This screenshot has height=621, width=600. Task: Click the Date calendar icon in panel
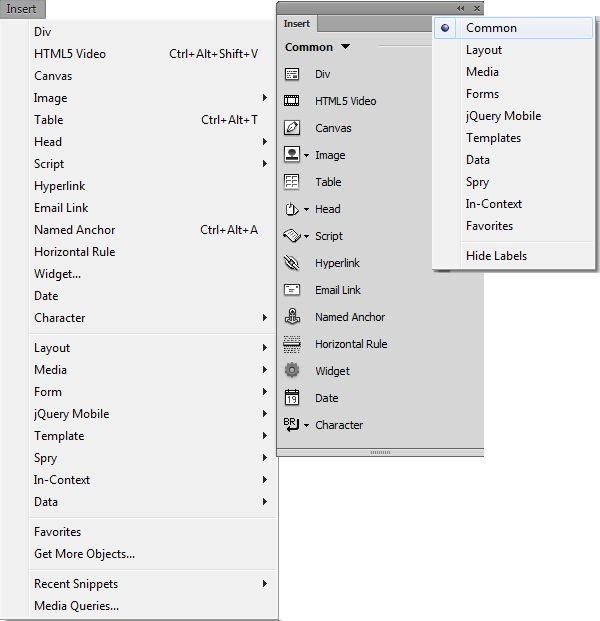tap(292, 397)
